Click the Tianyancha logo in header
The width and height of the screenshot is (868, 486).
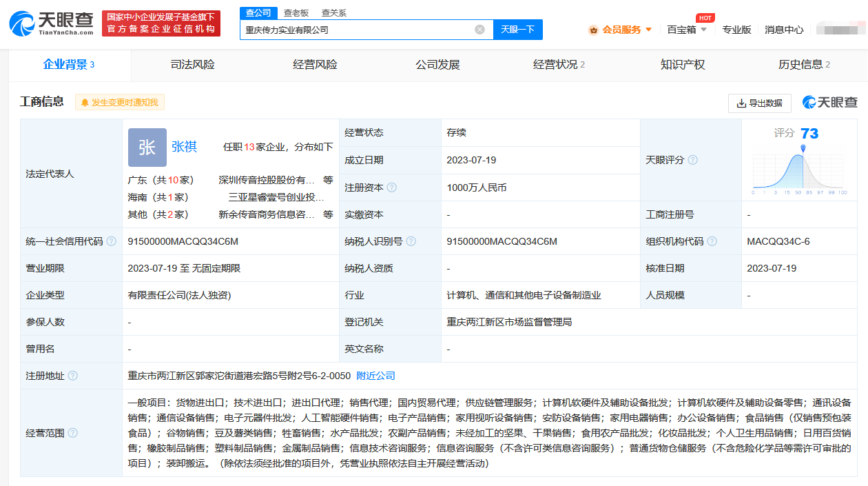click(x=51, y=23)
